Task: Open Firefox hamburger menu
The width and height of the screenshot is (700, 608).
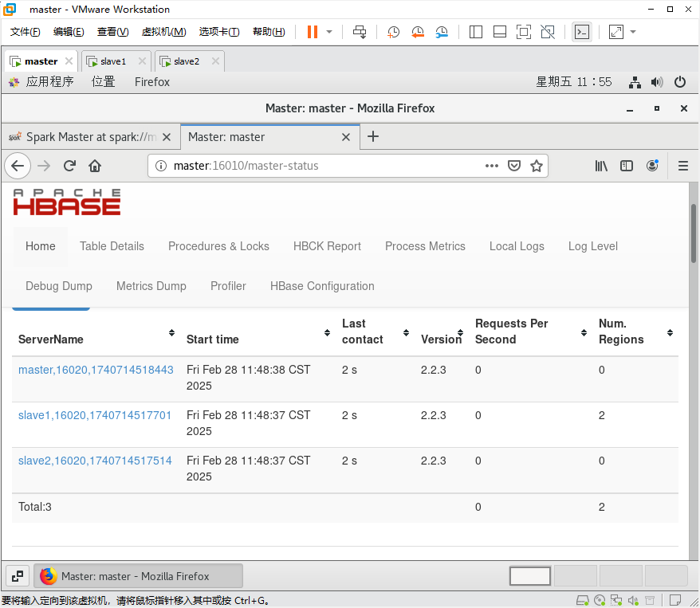Action: [683, 166]
